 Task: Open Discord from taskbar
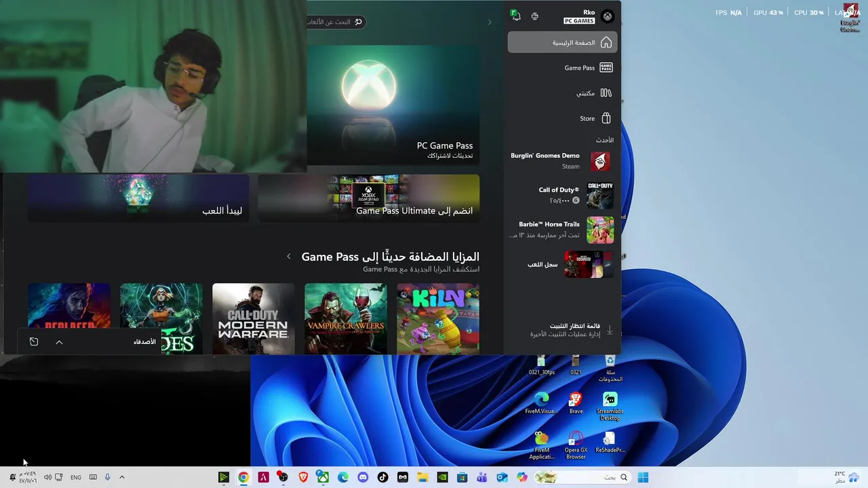point(363,477)
